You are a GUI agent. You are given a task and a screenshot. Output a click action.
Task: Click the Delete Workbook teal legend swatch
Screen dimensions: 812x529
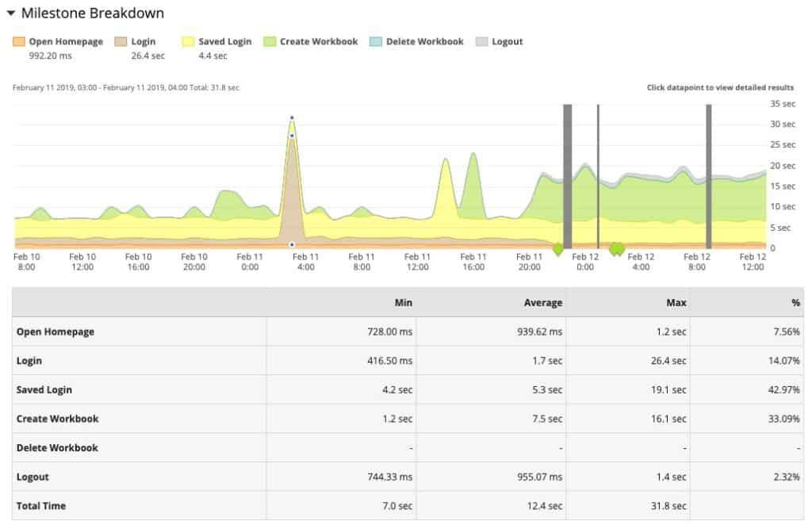click(375, 41)
